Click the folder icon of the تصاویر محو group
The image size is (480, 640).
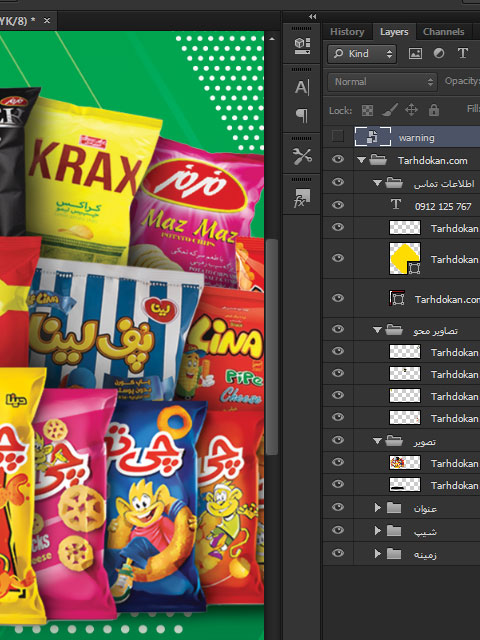tap(394, 329)
